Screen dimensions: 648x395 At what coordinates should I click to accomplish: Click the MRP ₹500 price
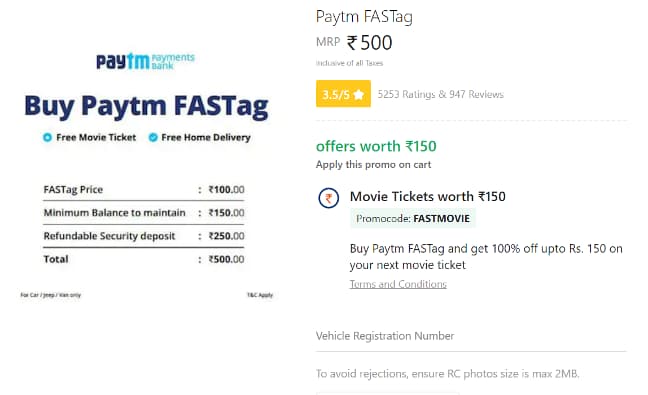[x=354, y=43]
